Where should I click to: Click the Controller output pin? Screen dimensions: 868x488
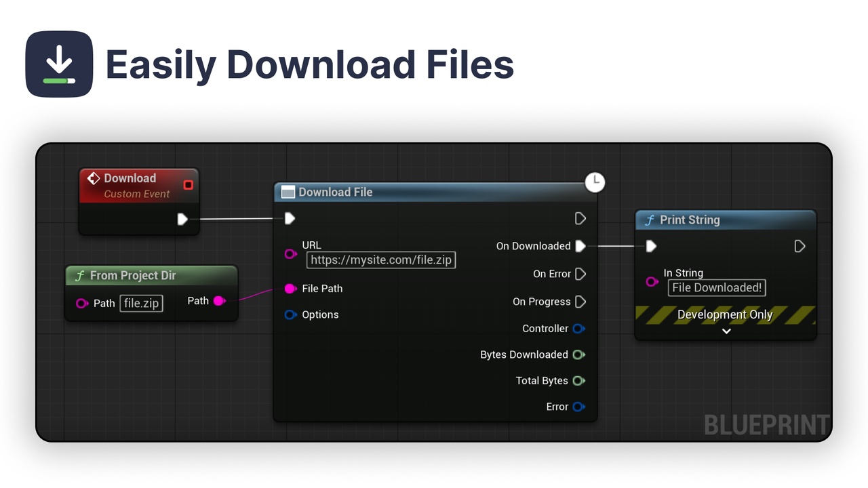tap(579, 329)
